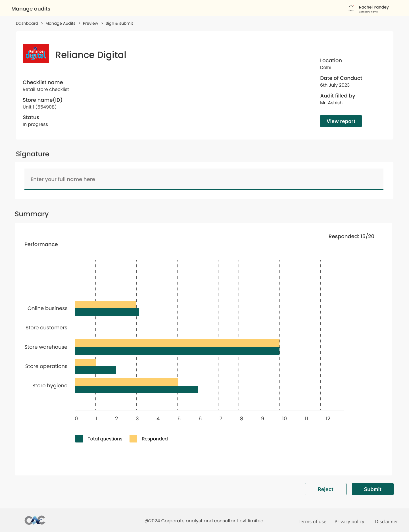Click the Store customers chart label
The height and width of the screenshot is (532, 409).
(46, 328)
